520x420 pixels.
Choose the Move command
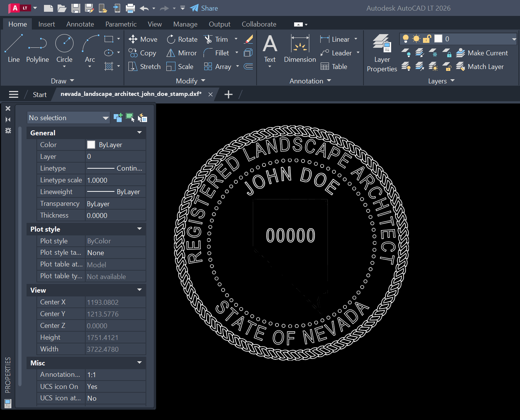pyautogui.click(x=143, y=39)
